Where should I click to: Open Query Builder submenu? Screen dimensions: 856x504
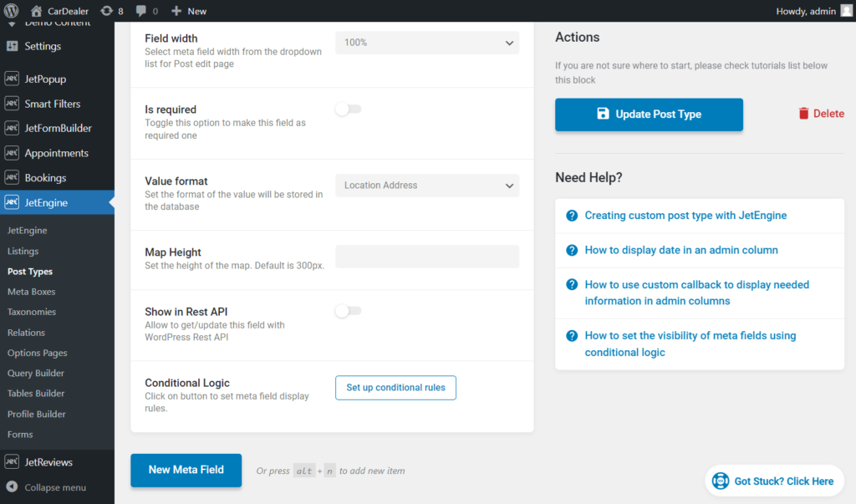click(x=35, y=373)
